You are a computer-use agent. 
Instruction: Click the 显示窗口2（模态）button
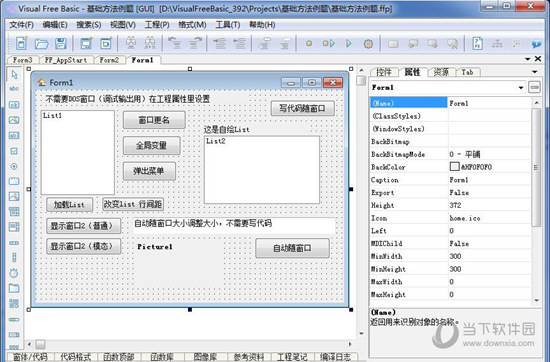pyautogui.click(x=83, y=246)
